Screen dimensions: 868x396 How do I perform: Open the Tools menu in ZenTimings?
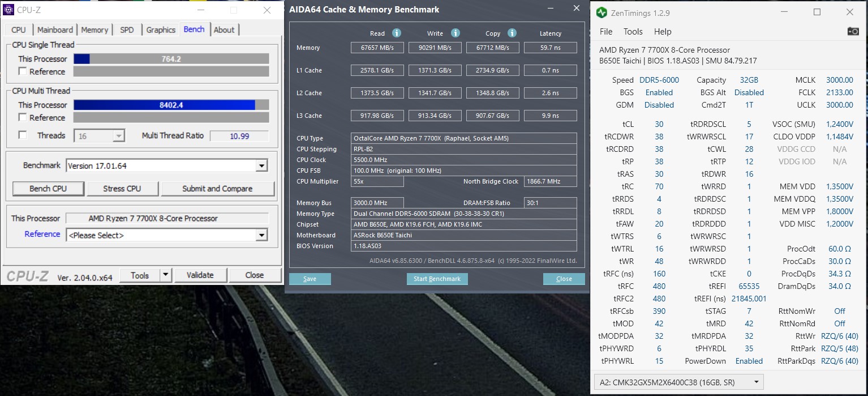tap(633, 32)
